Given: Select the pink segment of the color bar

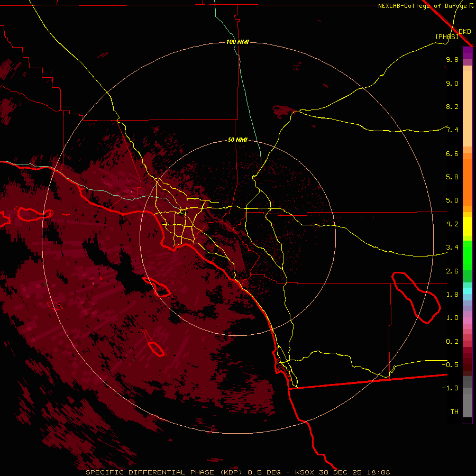Looking at the screenshot, I should 467,322.
